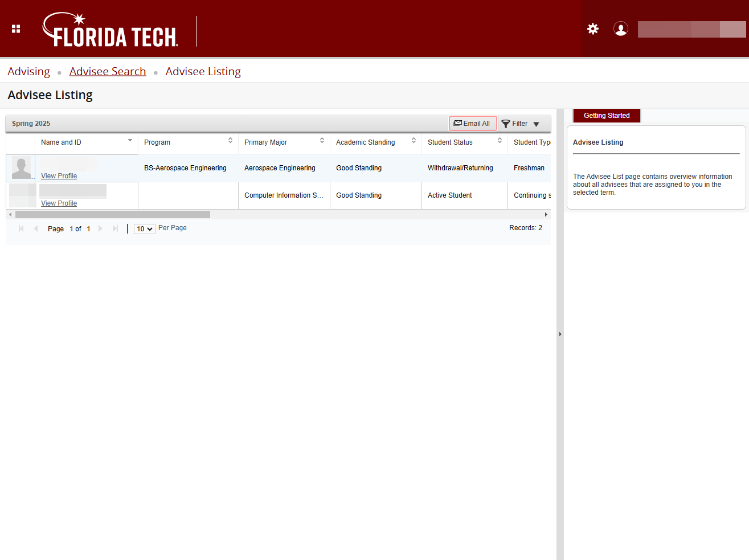Click the first advisee's photo placeholder
The height and width of the screenshot is (560, 749).
pos(21,167)
